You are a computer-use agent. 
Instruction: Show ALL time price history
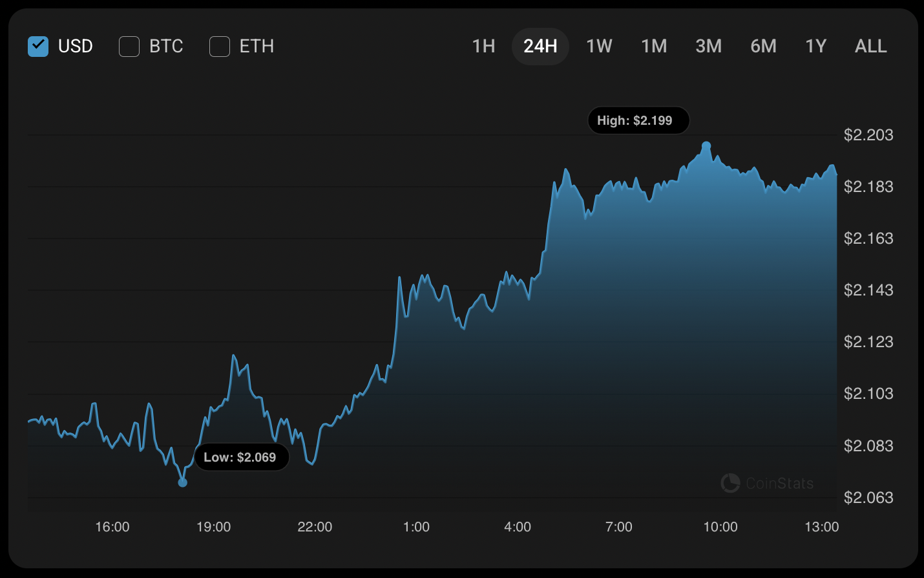pyautogui.click(x=870, y=47)
